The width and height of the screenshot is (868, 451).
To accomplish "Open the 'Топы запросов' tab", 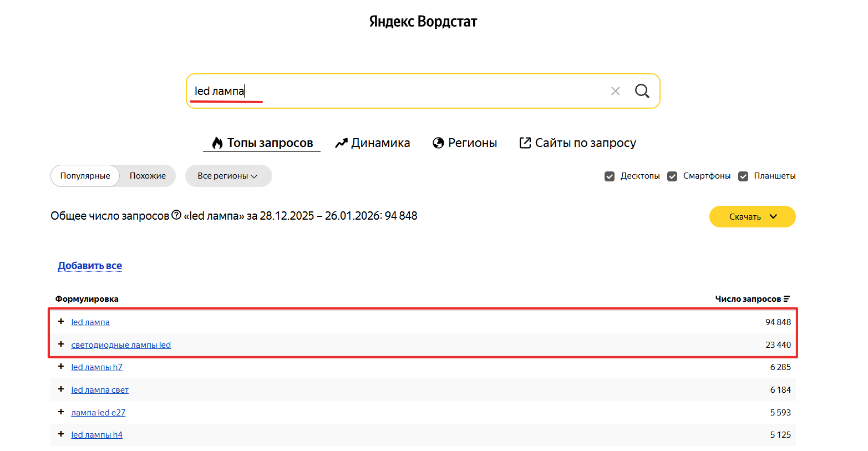I will pos(262,143).
